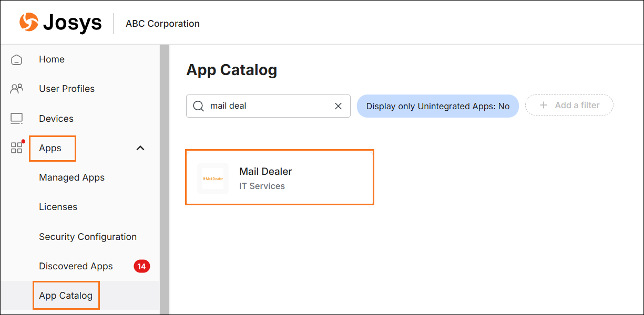Clear the search field with X
This screenshot has width=644, height=315.
339,106
